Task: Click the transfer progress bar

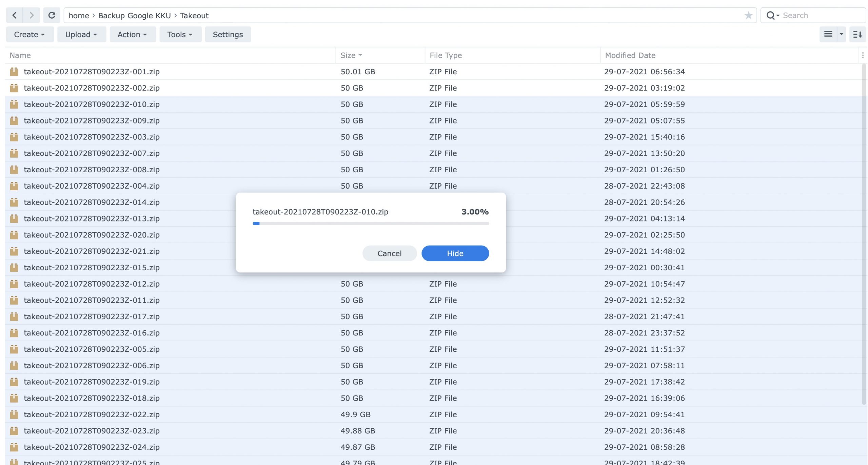Action: (x=371, y=224)
